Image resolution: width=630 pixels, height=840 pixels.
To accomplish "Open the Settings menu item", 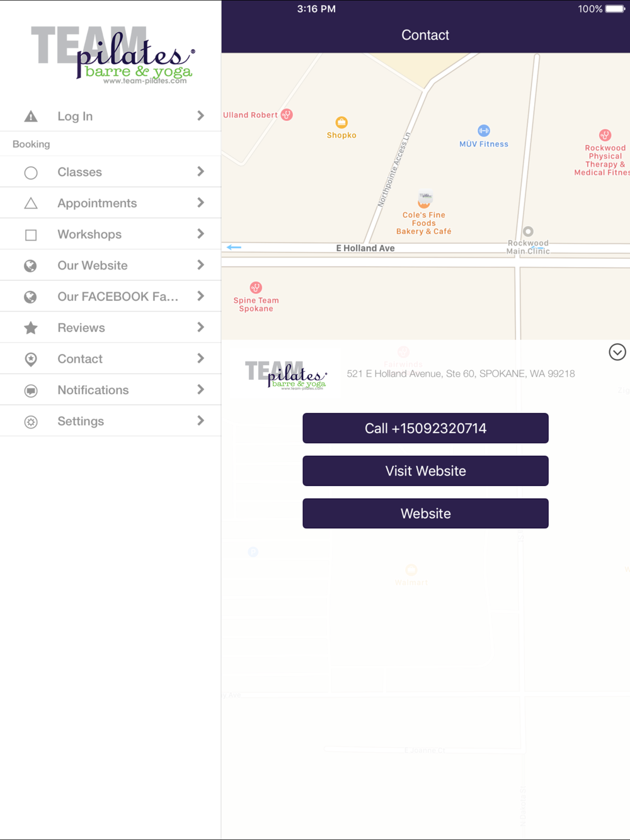I will pyautogui.click(x=110, y=421).
